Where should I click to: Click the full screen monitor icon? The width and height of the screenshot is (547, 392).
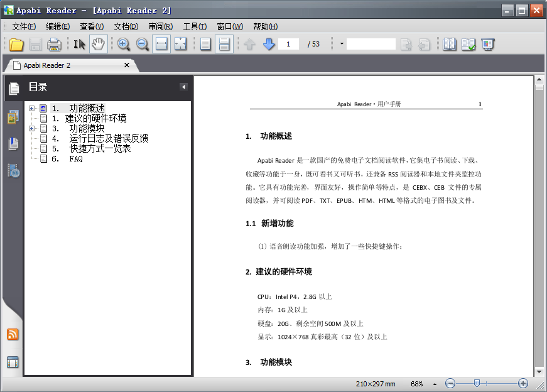tap(487, 45)
